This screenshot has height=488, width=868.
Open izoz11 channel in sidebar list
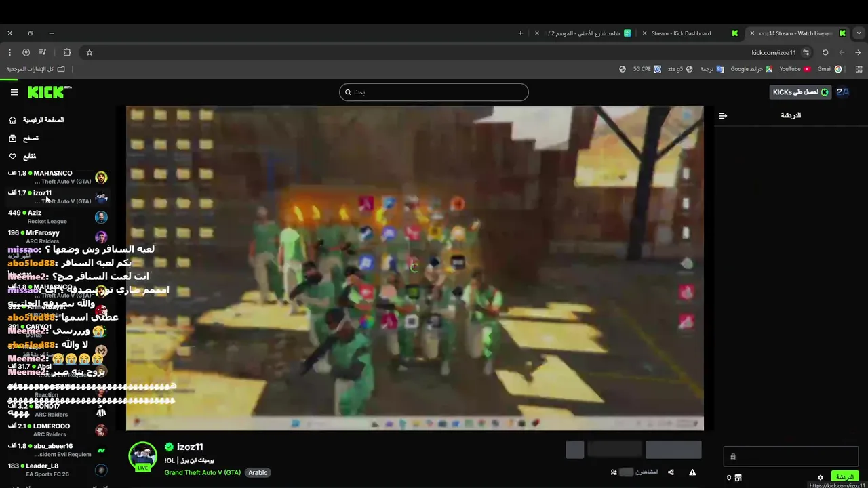pyautogui.click(x=58, y=197)
